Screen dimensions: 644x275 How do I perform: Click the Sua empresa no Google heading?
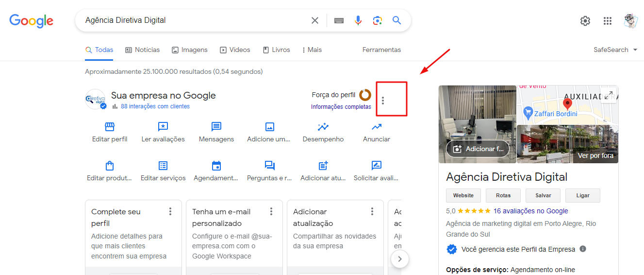coord(164,95)
